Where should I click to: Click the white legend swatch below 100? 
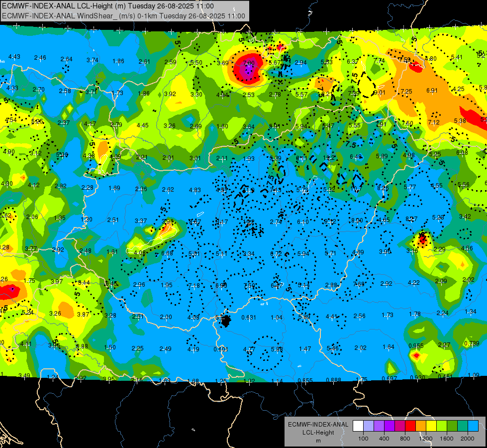358,426
